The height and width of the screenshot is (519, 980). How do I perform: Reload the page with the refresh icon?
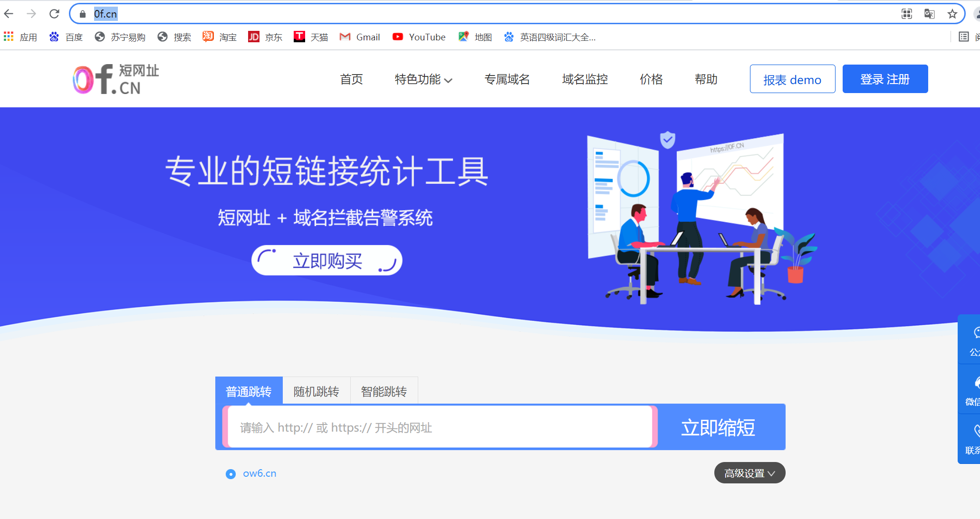[54, 14]
